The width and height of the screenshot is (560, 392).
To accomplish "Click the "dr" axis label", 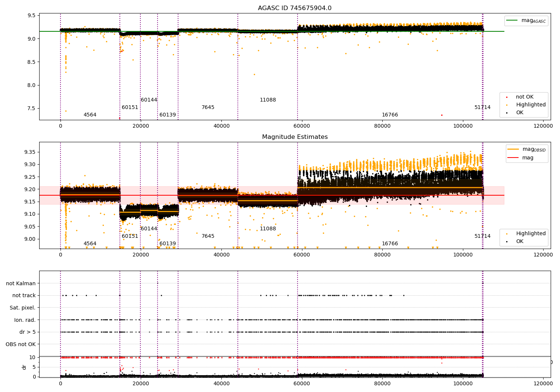I will coord(24,367).
